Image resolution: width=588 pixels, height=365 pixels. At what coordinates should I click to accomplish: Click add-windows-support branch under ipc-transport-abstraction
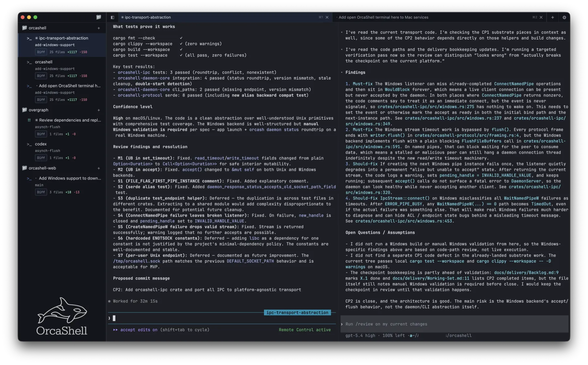[55, 45]
